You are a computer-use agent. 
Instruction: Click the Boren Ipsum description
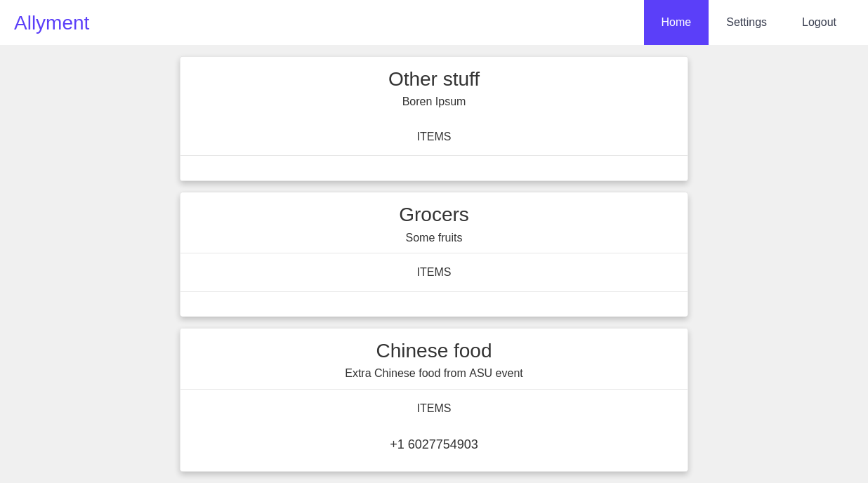[434, 102]
